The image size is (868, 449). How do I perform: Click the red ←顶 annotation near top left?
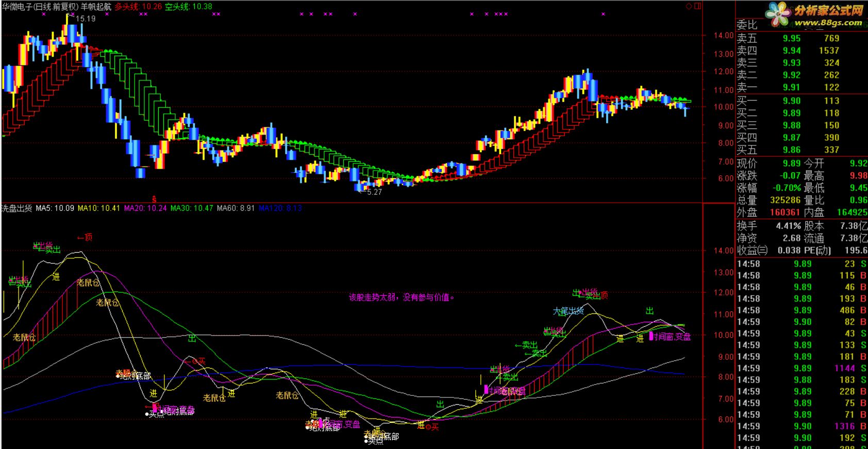tap(85, 237)
